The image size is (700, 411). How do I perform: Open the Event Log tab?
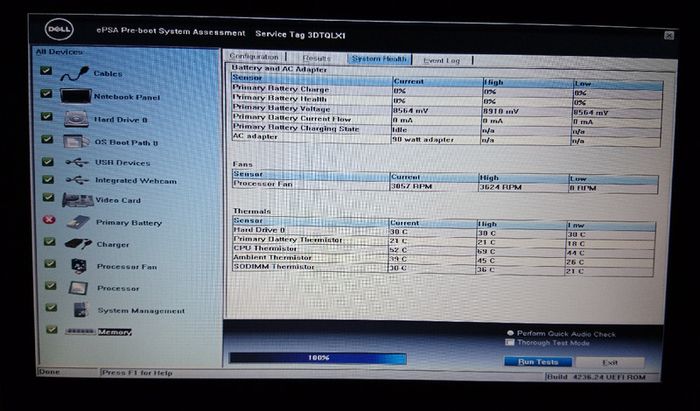coord(442,60)
